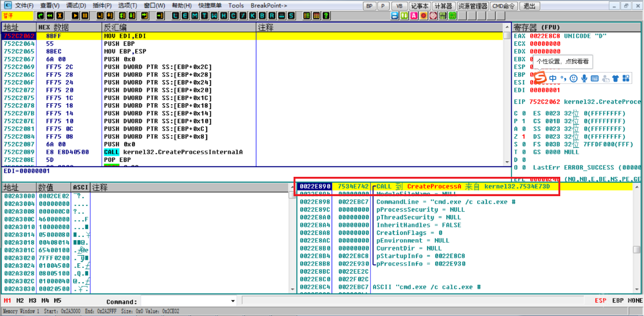Open the Log window (L)

(175, 16)
